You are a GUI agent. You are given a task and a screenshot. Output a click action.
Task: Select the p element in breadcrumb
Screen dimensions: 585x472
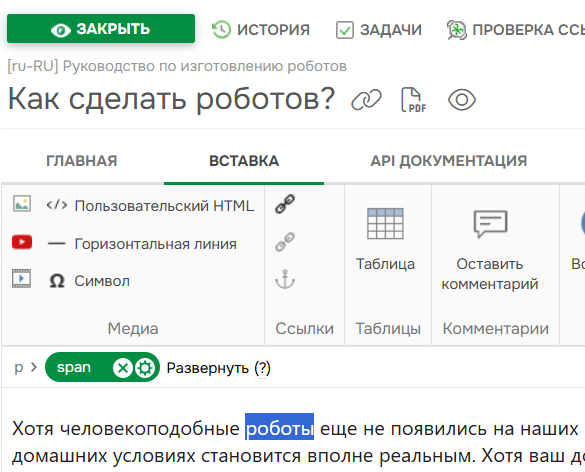click(x=19, y=368)
